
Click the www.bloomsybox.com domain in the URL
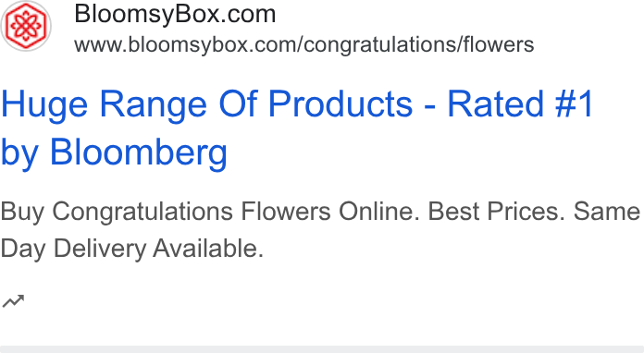tap(187, 44)
